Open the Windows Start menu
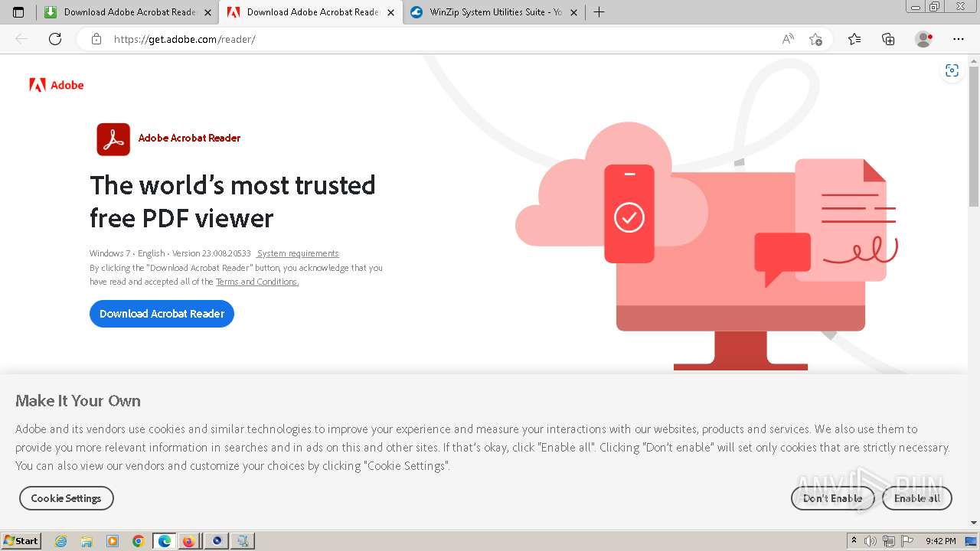 point(21,541)
